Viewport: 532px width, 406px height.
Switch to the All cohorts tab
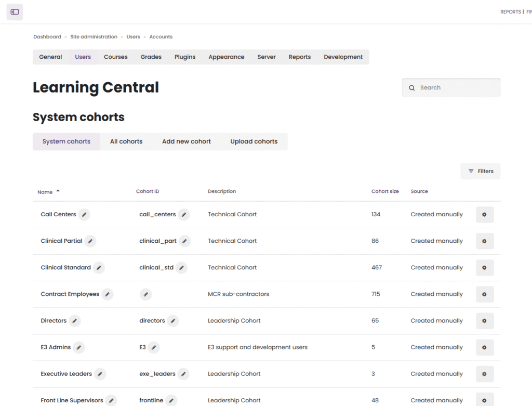pos(126,141)
